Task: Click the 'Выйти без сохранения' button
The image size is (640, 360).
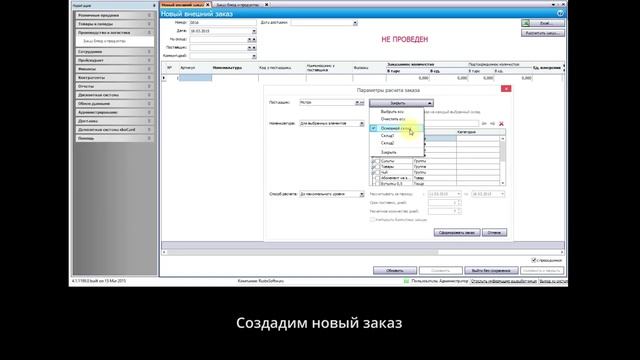Action: [491, 271]
